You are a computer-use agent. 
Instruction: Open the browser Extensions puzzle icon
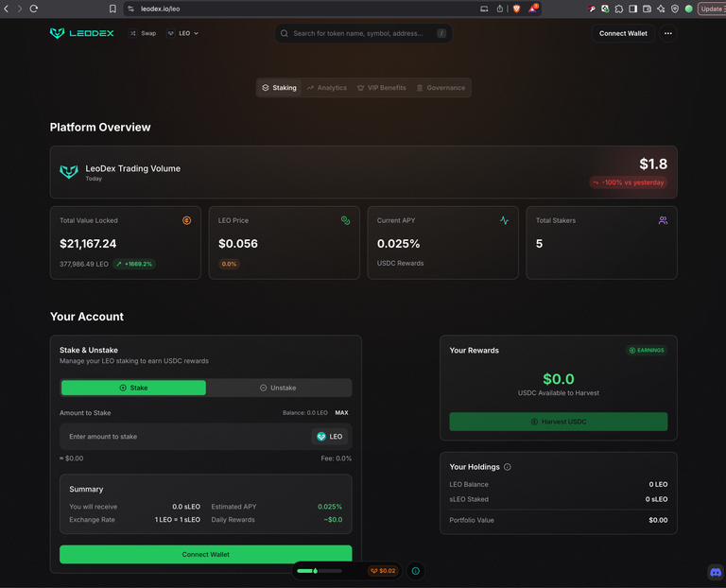(x=619, y=9)
